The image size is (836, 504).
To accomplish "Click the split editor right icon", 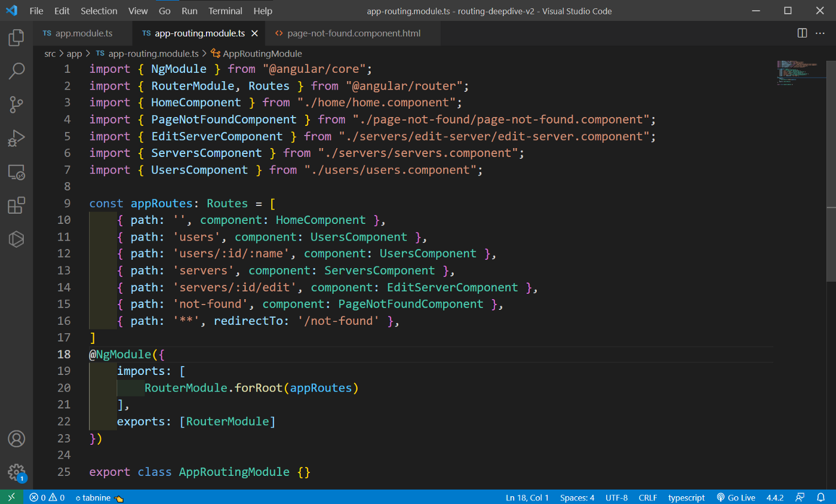I will click(x=803, y=33).
